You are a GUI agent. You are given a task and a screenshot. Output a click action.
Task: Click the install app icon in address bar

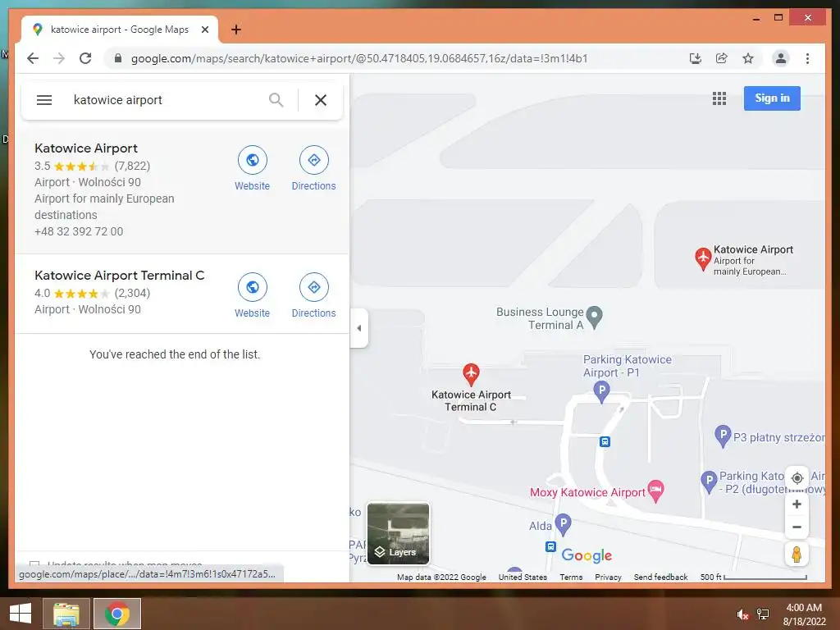(696, 58)
